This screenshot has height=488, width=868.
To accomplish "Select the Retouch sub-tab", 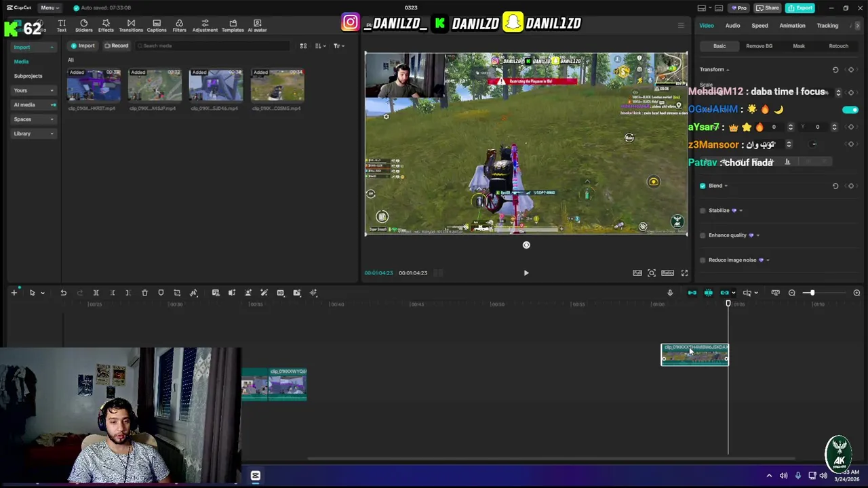I will coord(838,46).
